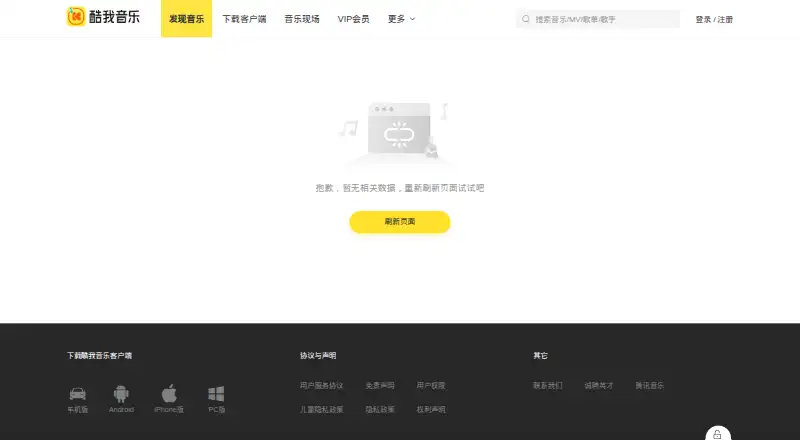Click the 抱歉，暂无相关数据 message text
This screenshot has height=440, width=800.
pos(399,188)
